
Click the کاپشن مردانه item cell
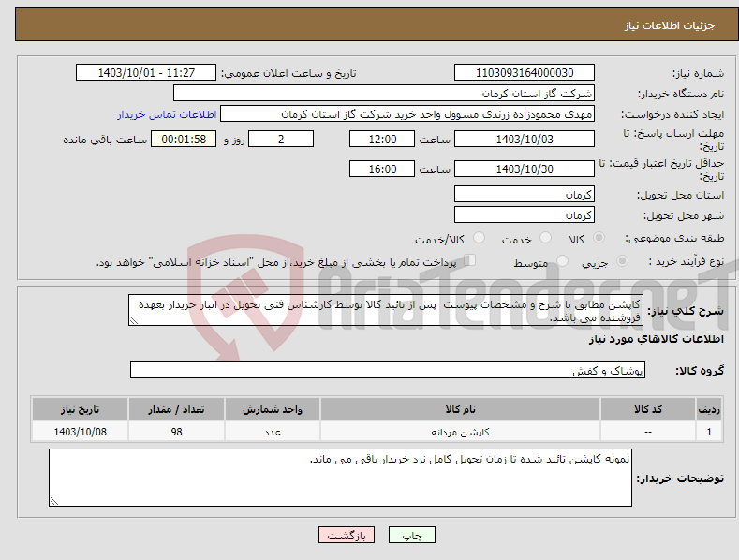(460, 432)
